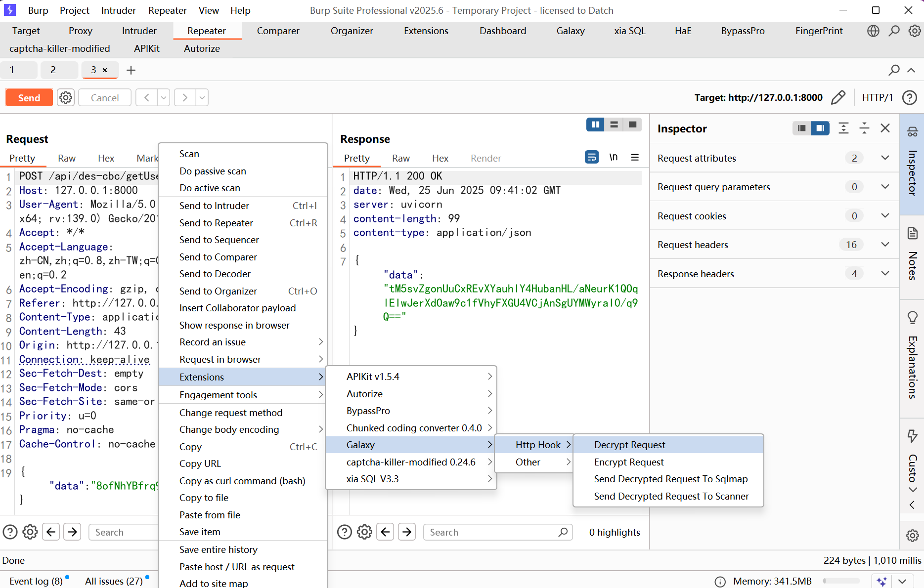Select Decrypt Request menu item
Viewport: 924px width, 588px height.
click(668, 445)
